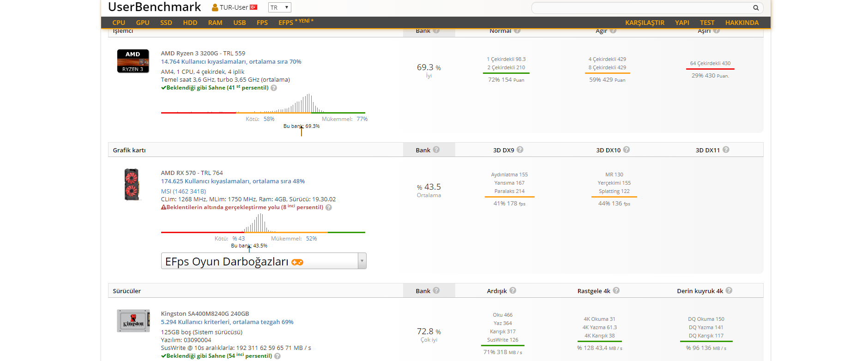Click help icon beside 3D DX10 header

coord(627,150)
